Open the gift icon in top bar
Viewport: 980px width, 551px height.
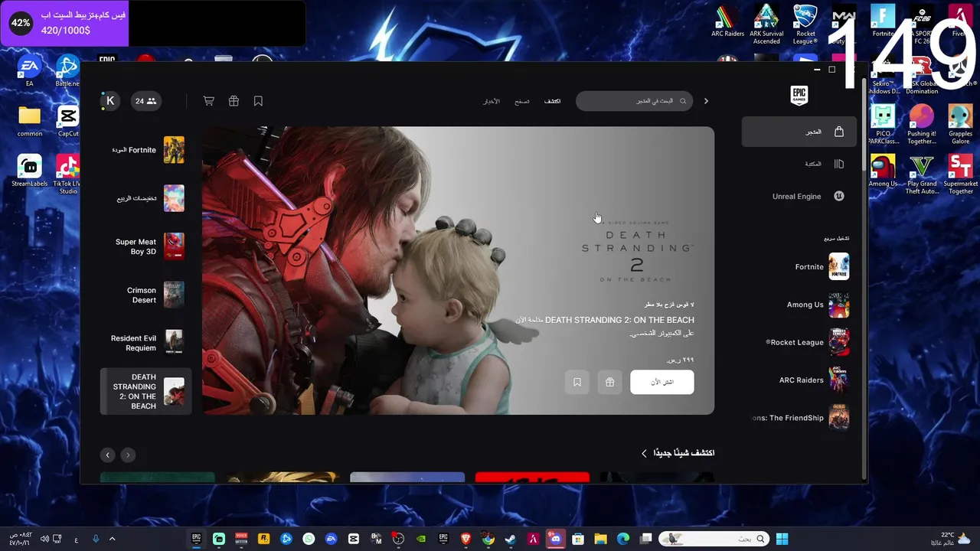pos(234,101)
